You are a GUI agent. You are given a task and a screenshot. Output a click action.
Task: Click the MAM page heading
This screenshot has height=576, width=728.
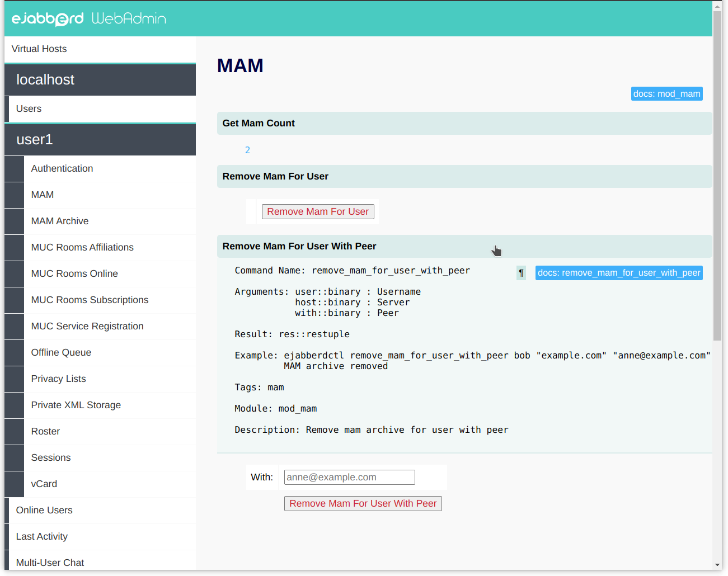240,66
